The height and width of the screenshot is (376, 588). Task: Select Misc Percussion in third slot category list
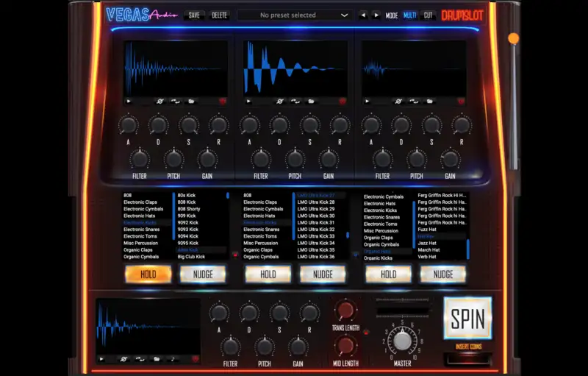click(381, 231)
